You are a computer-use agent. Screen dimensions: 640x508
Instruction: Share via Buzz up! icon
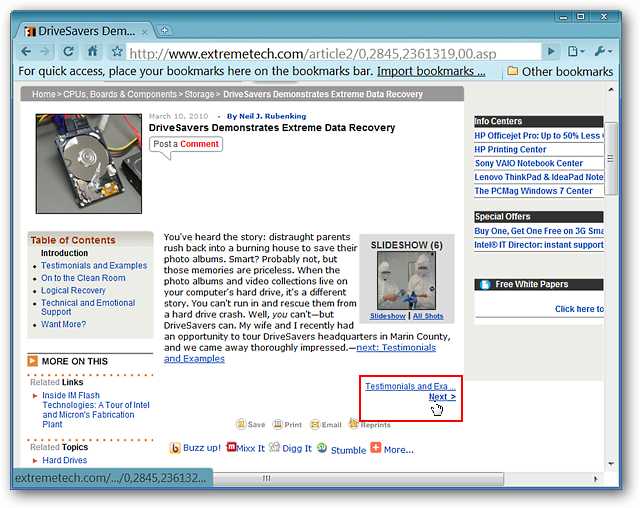tap(175, 448)
